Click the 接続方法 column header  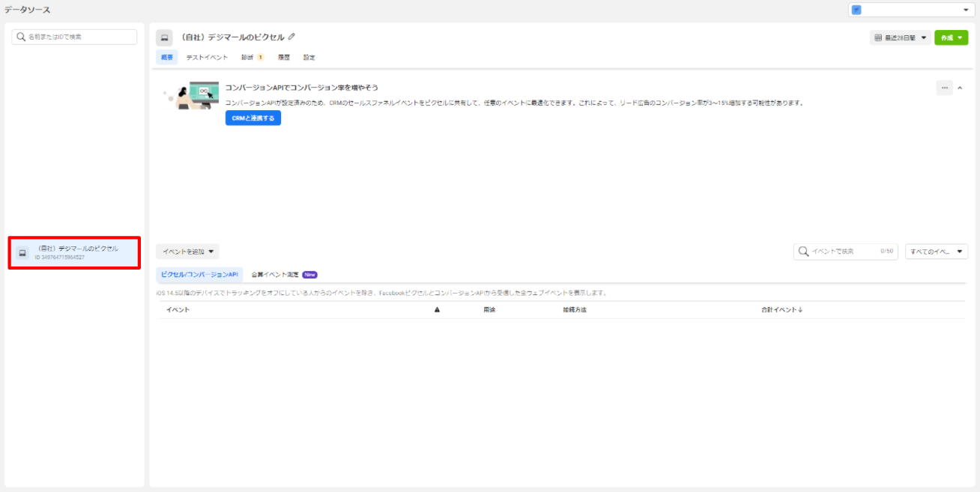[x=575, y=310]
